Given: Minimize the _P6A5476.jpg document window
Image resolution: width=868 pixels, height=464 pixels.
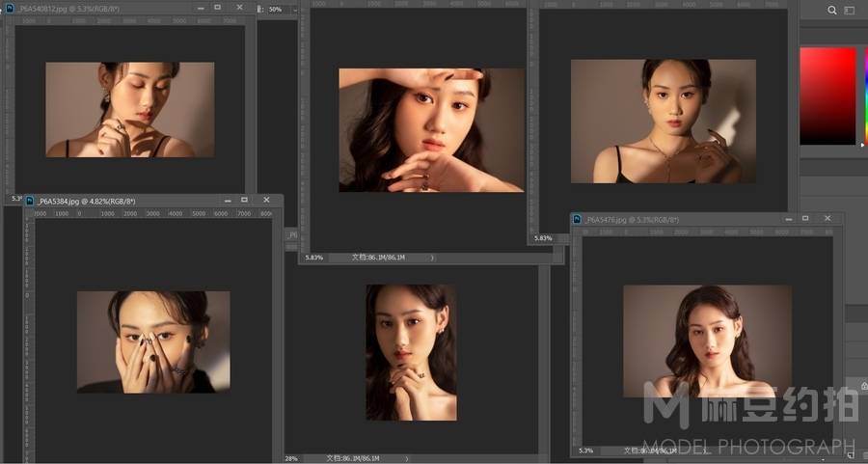Looking at the screenshot, I should pyautogui.click(x=788, y=219).
